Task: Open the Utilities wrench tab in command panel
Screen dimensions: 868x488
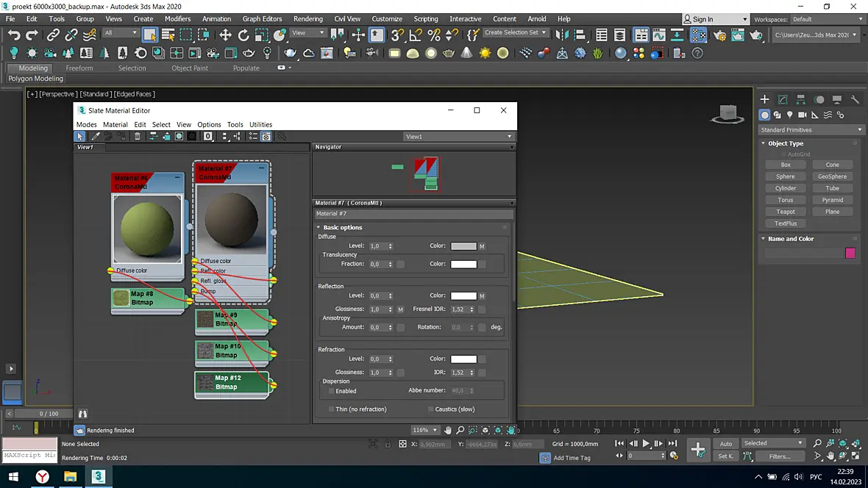Action: pos(855,100)
